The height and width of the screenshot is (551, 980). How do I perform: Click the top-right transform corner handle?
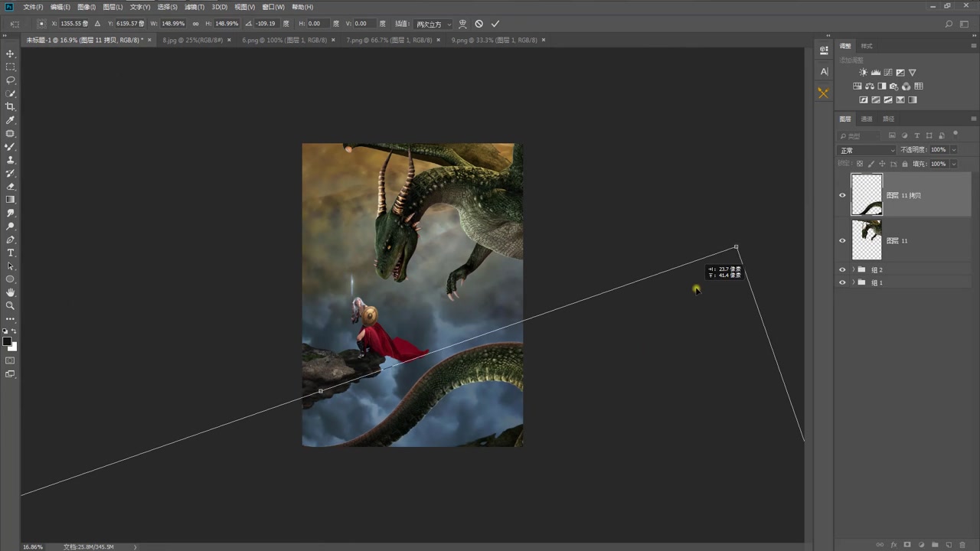(737, 247)
